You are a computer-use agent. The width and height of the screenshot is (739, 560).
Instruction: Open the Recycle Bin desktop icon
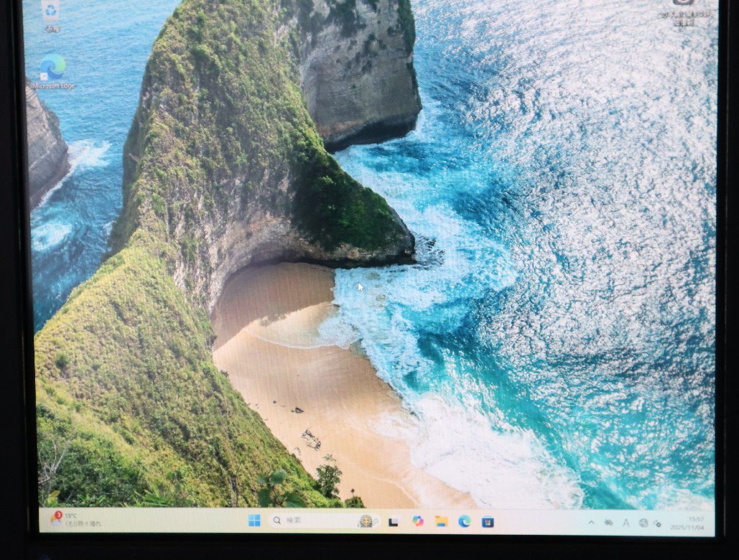tap(50, 15)
